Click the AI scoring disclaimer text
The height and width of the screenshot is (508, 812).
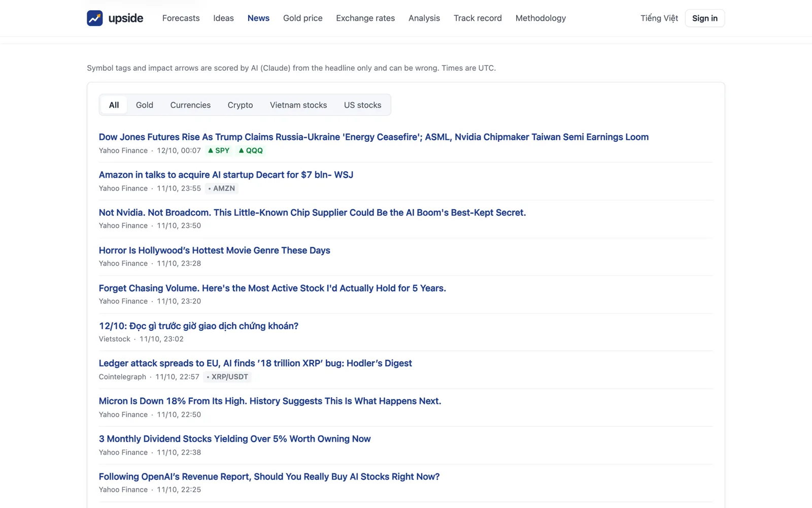pyautogui.click(x=291, y=68)
